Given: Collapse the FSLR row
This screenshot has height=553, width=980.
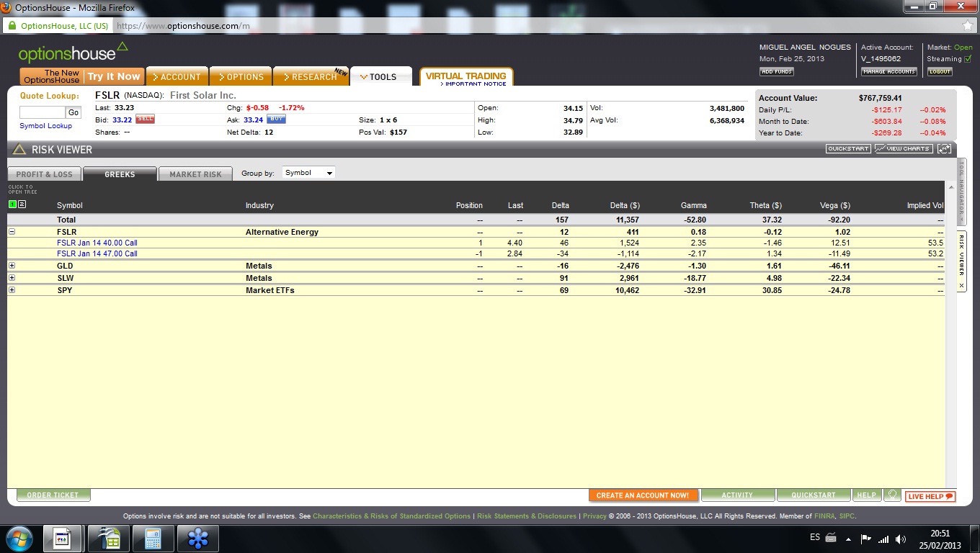Looking at the screenshot, I should (x=12, y=232).
